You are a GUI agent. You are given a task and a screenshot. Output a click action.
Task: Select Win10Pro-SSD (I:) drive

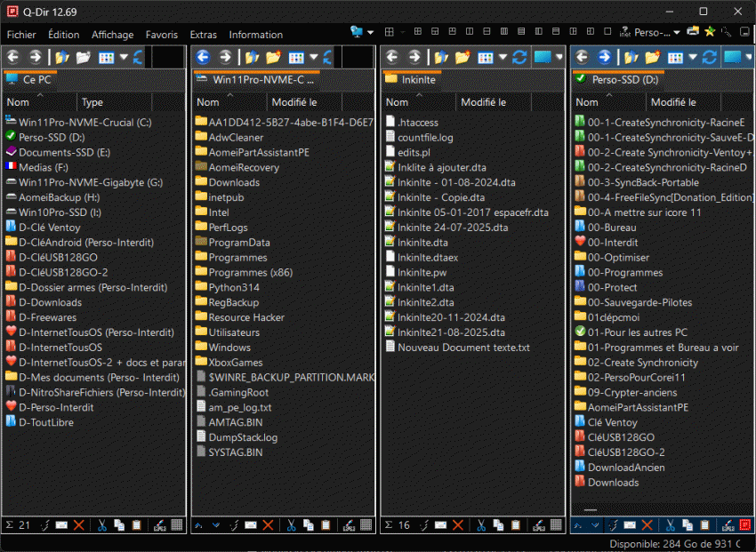pyautogui.click(x=53, y=212)
